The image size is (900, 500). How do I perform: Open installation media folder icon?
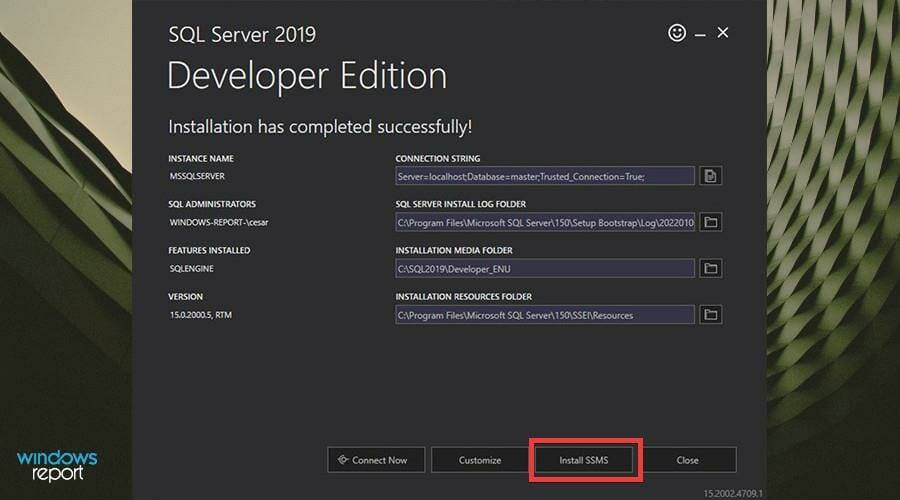tap(711, 268)
